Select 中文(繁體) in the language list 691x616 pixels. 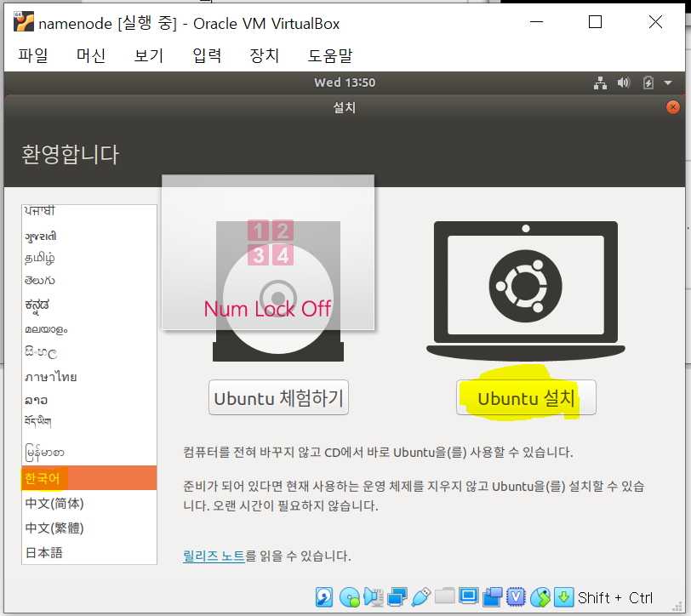tap(89, 528)
